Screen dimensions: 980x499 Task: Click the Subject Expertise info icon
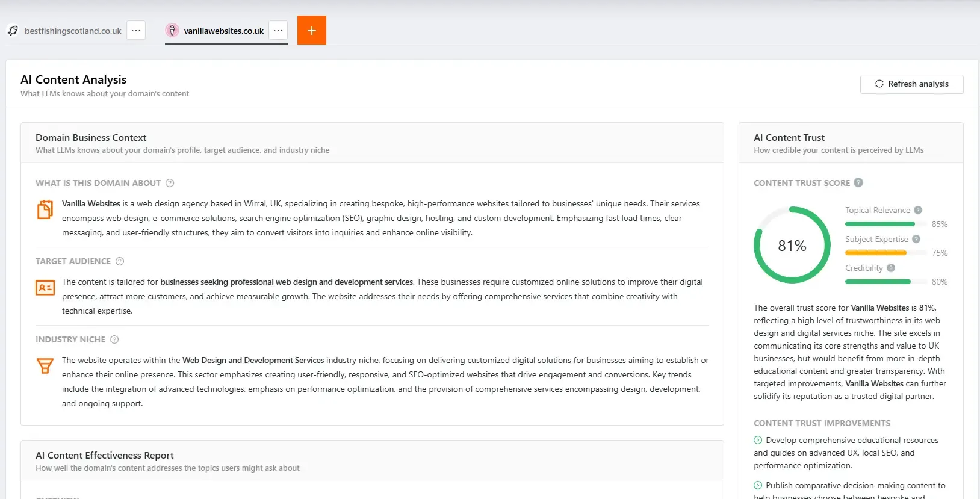pos(916,239)
